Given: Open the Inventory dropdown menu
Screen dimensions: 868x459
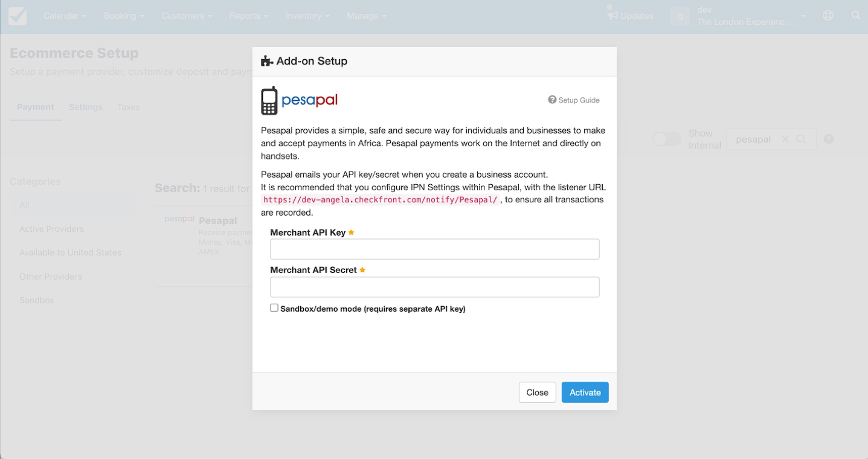Looking at the screenshot, I should click(x=307, y=16).
